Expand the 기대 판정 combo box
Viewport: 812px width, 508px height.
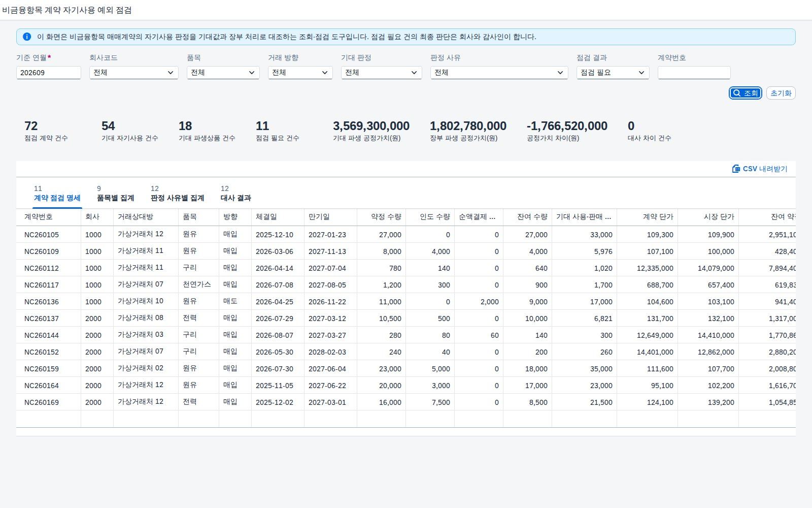pos(382,73)
